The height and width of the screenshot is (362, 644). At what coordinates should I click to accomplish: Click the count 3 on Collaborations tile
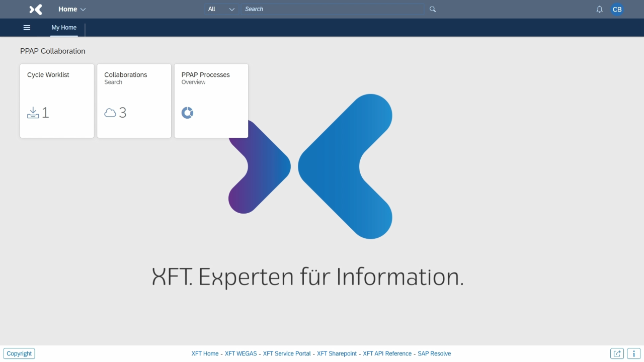point(123,113)
